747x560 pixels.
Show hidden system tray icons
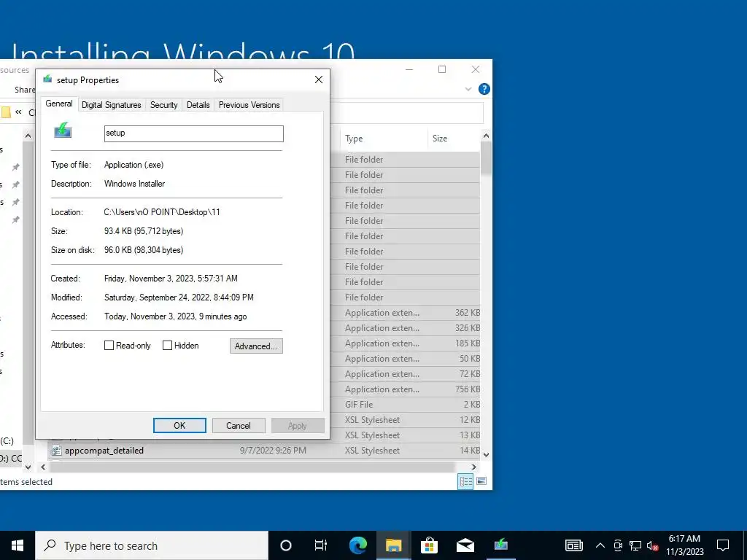pos(600,545)
